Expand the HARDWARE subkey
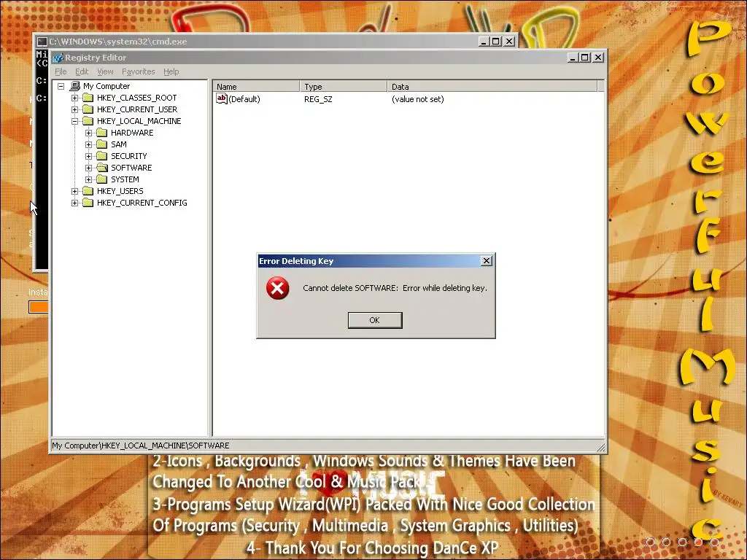This screenshot has height=560, width=747. pos(88,133)
